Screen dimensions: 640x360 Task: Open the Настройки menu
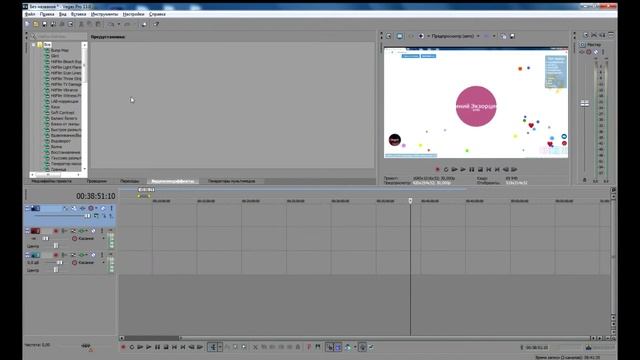point(133,14)
